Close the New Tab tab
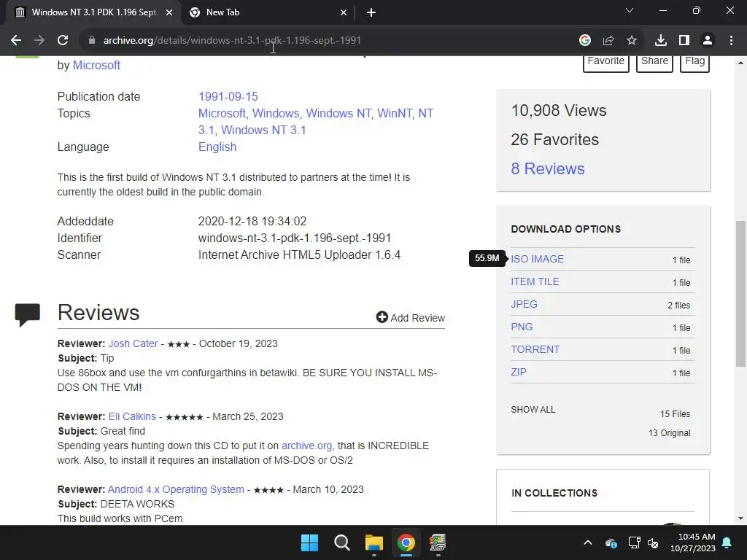 pos(344,13)
